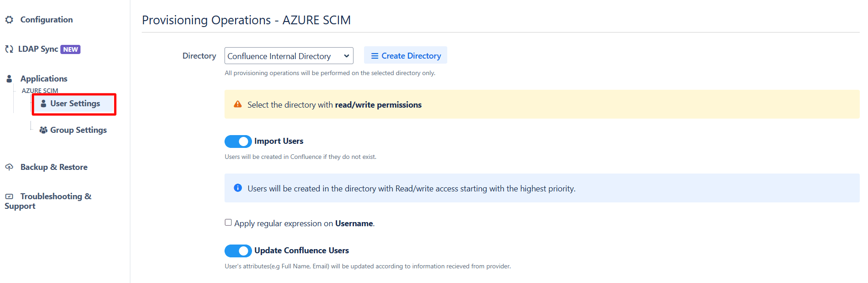
Task: Click the blue info circle icon
Action: tap(238, 188)
